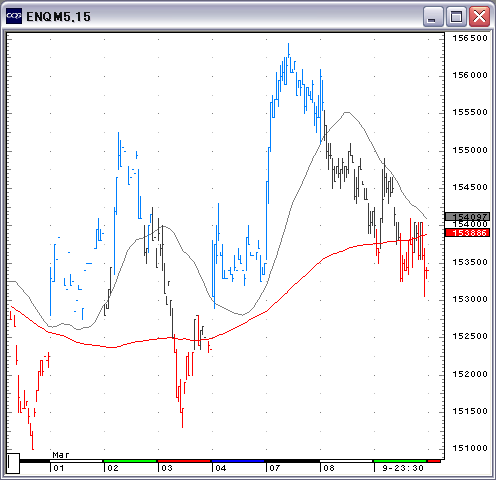Click the small box at bottom-left corner
The width and height of the screenshot is (496, 480).
pyautogui.click(x=13, y=463)
